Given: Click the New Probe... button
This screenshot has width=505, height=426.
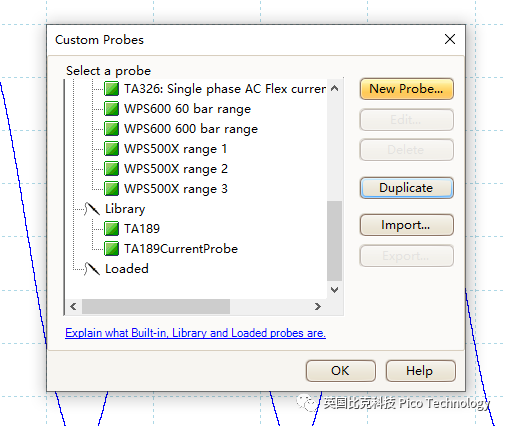Looking at the screenshot, I should (x=407, y=89).
